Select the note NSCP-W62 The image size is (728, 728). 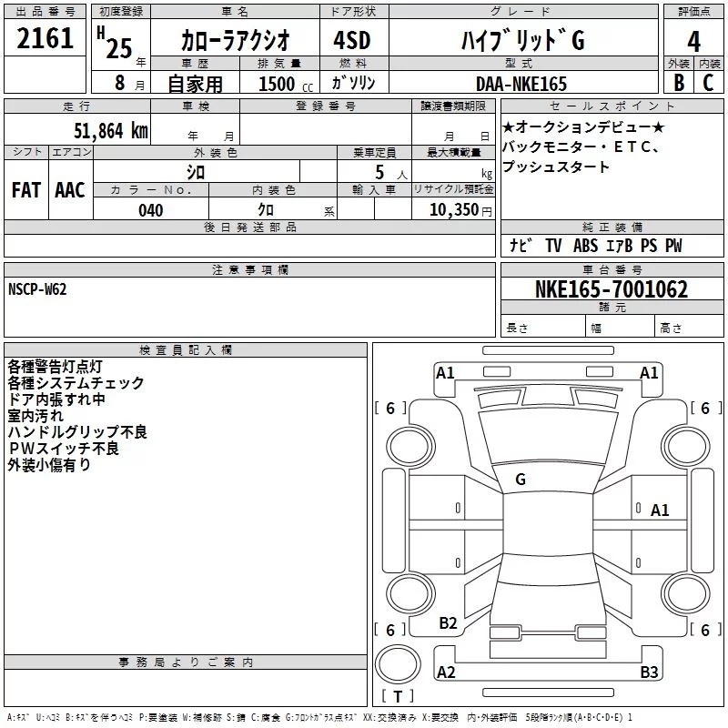coord(37,289)
